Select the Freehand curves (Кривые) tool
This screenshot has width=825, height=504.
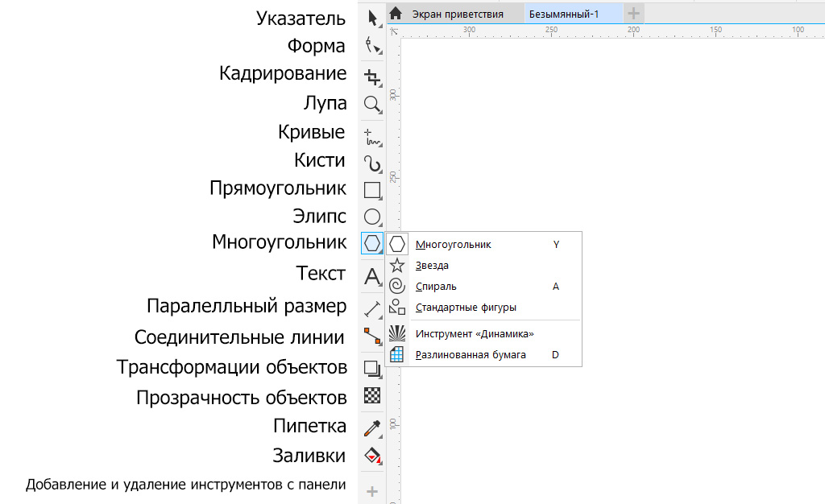pos(371,135)
